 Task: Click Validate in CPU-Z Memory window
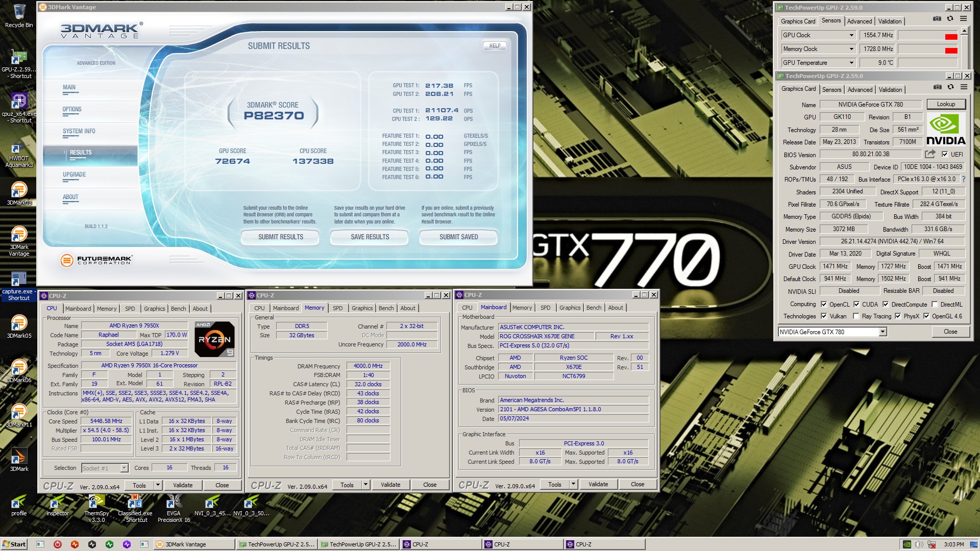[390, 485]
